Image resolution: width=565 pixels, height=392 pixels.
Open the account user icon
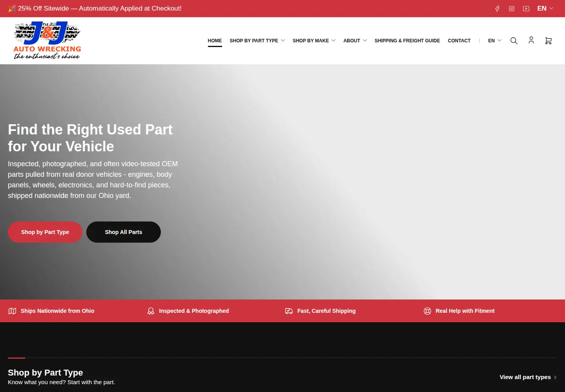click(x=531, y=40)
